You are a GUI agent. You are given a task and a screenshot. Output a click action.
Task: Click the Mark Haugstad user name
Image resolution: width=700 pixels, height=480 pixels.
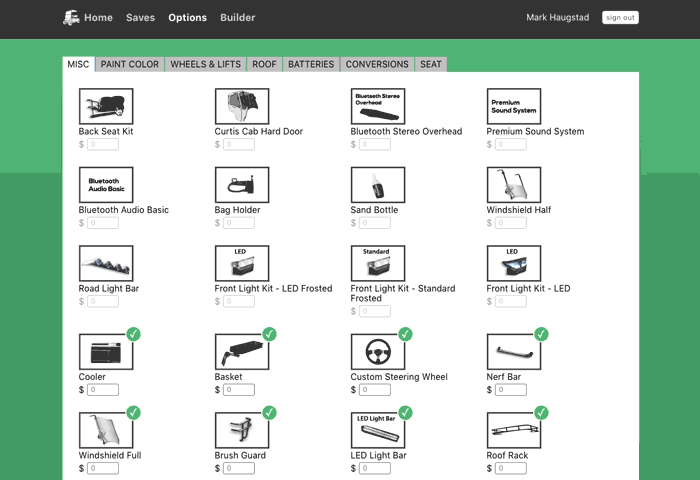coord(558,17)
